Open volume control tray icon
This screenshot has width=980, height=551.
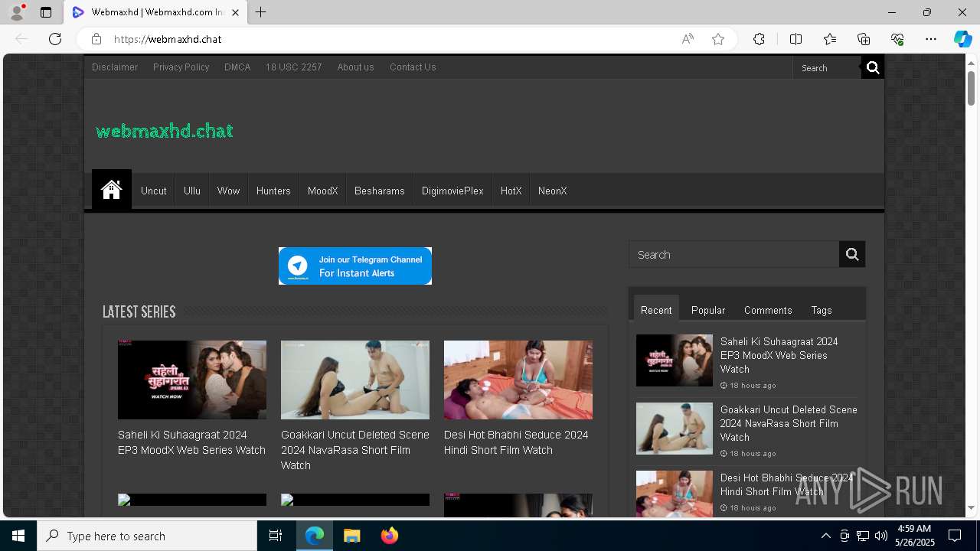pos(881,536)
